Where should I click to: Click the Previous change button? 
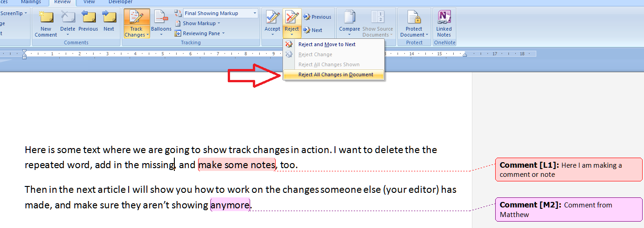pyautogui.click(x=317, y=17)
